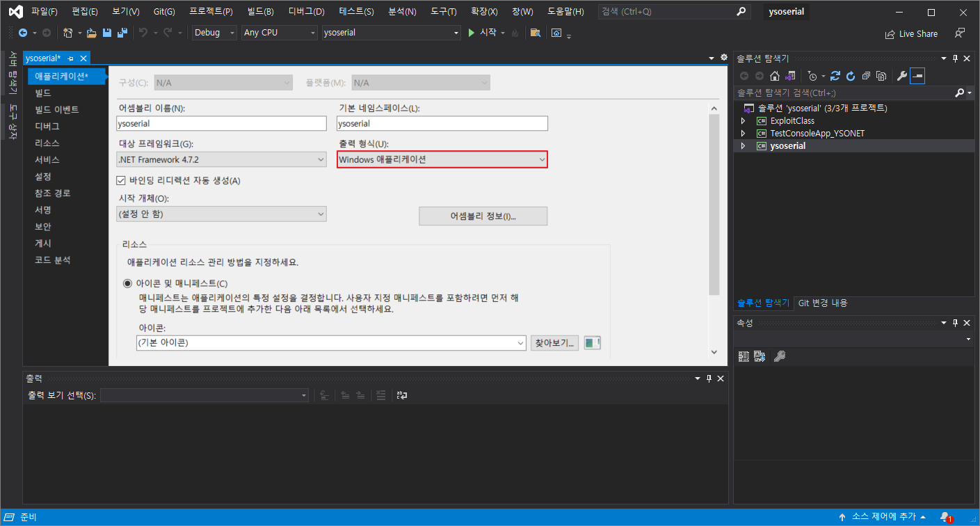This screenshot has width=980, height=526.
Task: Click categorized view icon in Properties panel
Action: point(744,356)
